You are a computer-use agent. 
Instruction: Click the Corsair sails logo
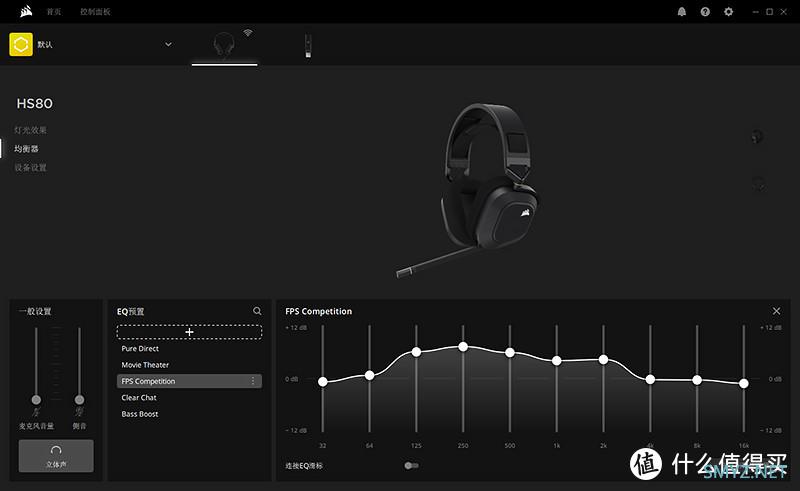(26, 11)
